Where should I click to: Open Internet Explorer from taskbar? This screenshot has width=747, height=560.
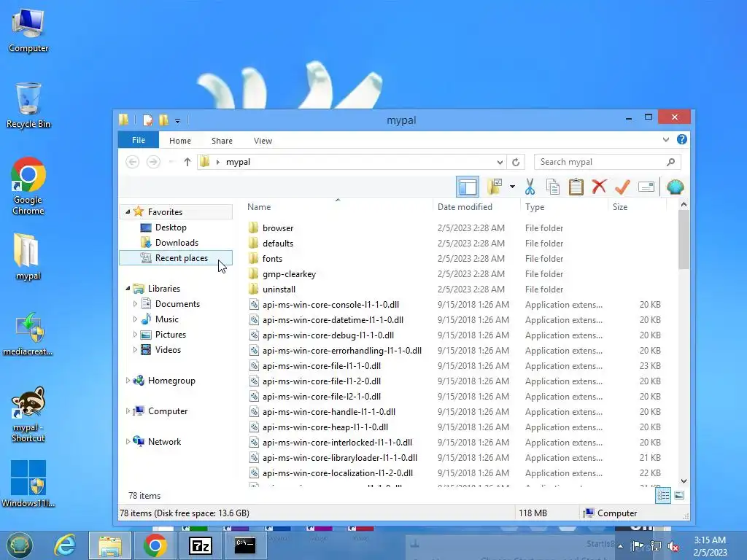point(65,545)
